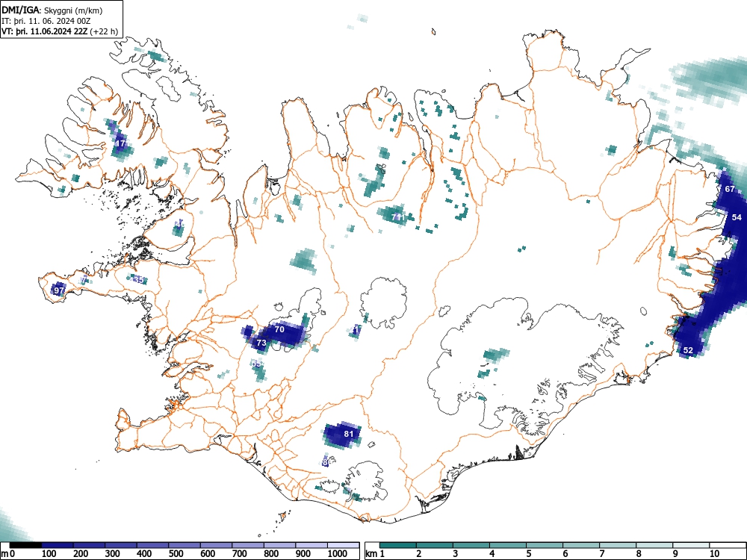The image size is (747, 560).
Task: Click the value 35 in western Iceland
Action: click(x=138, y=279)
